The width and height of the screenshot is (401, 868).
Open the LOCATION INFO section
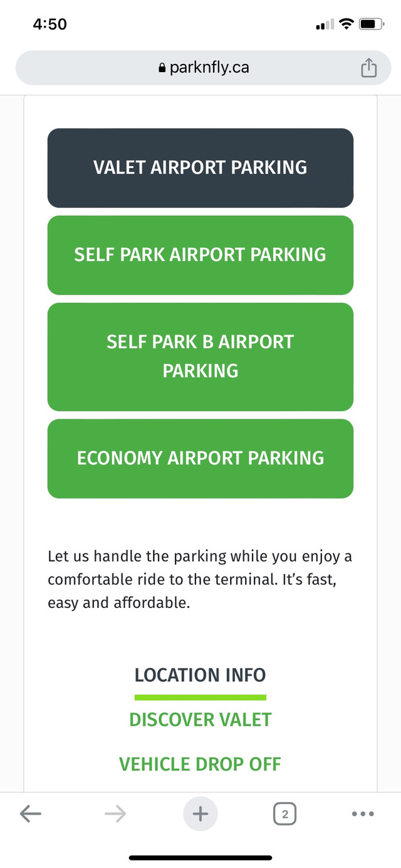pos(200,675)
